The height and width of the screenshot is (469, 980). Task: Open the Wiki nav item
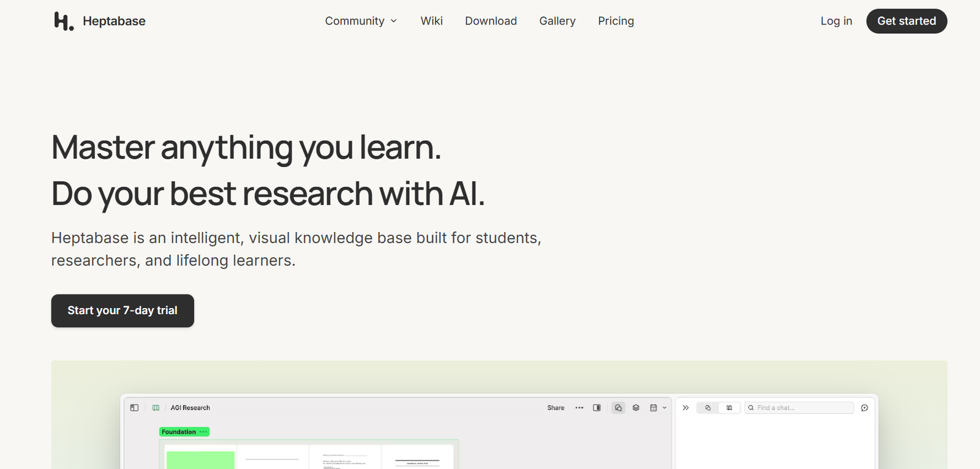click(431, 21)
